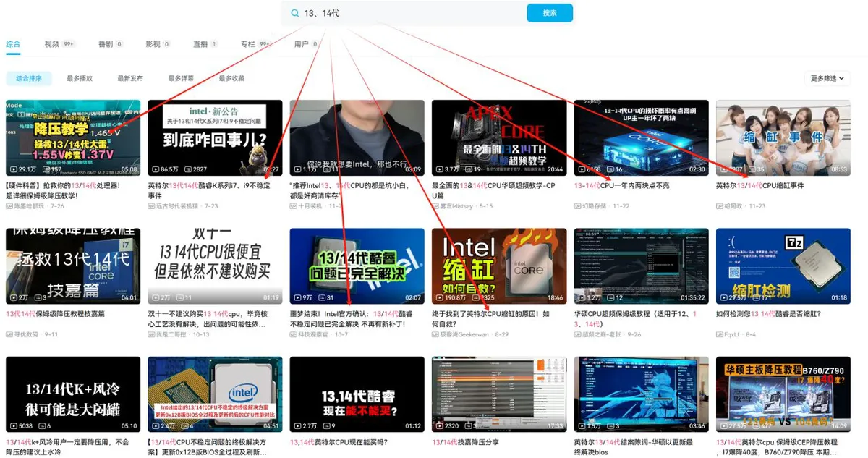Go to the 直播 tab
This screenshot has width=868, height=458.
[x=200, y=44]
